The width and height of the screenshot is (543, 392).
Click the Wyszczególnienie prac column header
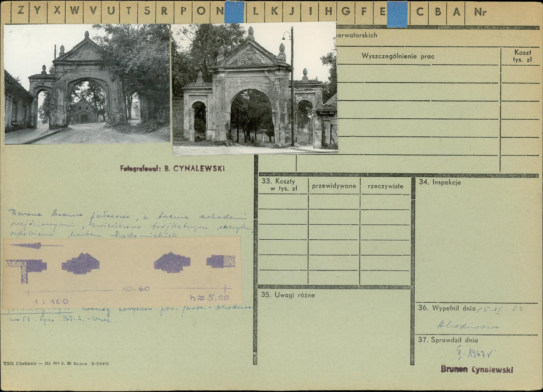point(398,56)
